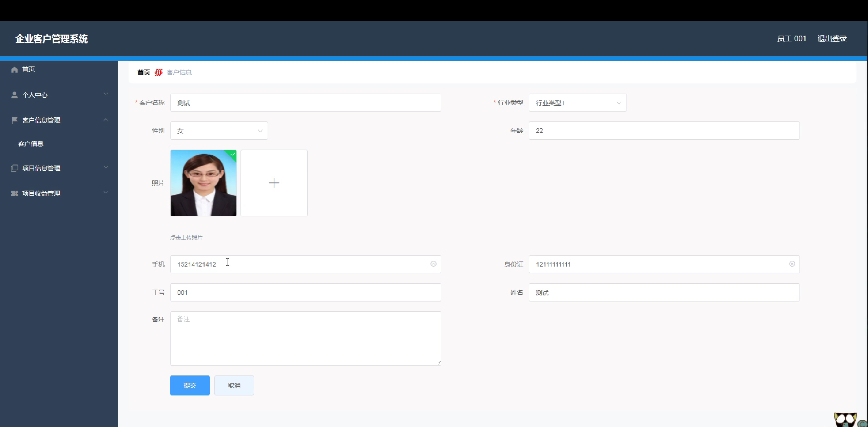This screenshot has height=427, width=868.
Task: Click the 提交 submit button
Action: (190, 386)
